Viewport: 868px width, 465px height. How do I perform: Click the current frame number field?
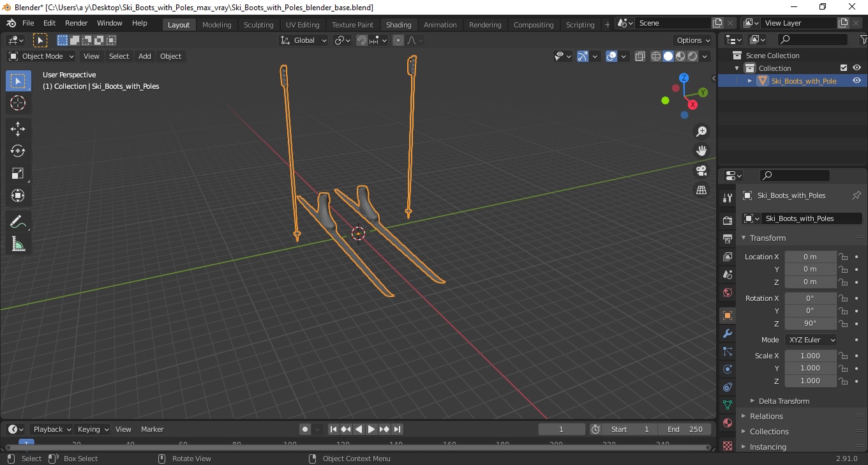pos(562,429)
